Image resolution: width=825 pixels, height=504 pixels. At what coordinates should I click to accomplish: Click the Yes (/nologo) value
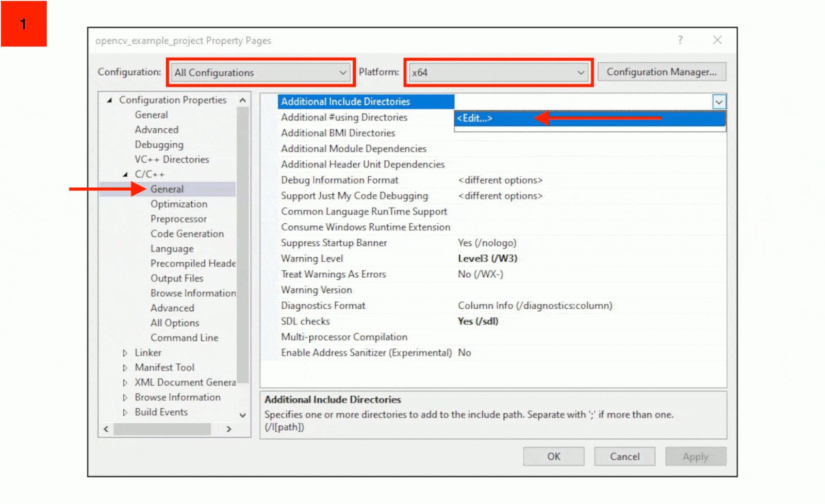click(x=487, y=243)
